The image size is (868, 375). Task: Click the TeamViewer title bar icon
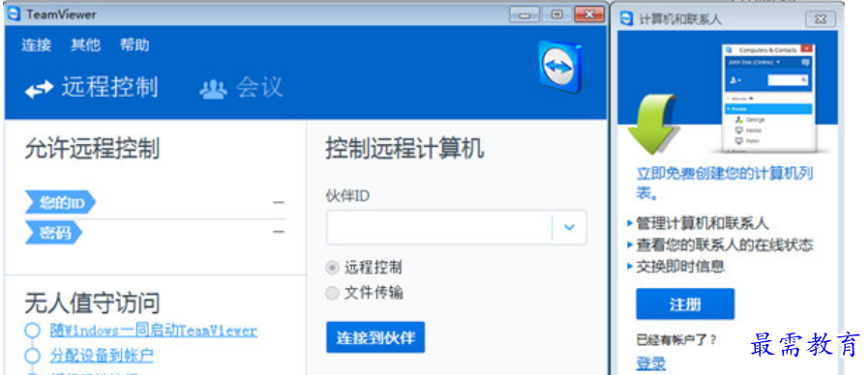coord(14,14)
